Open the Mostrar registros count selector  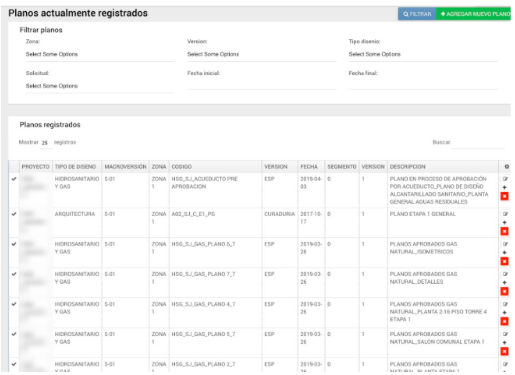point(46,143)
